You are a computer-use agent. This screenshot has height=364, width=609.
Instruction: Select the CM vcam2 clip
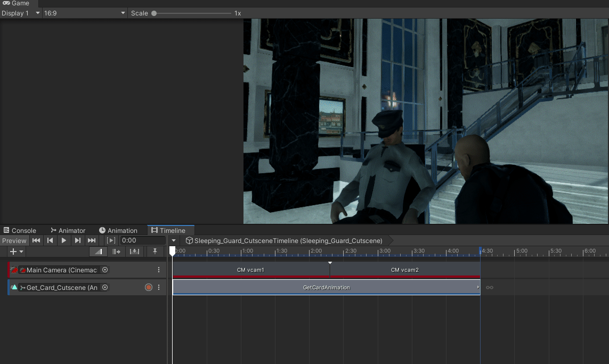[405, 270]
